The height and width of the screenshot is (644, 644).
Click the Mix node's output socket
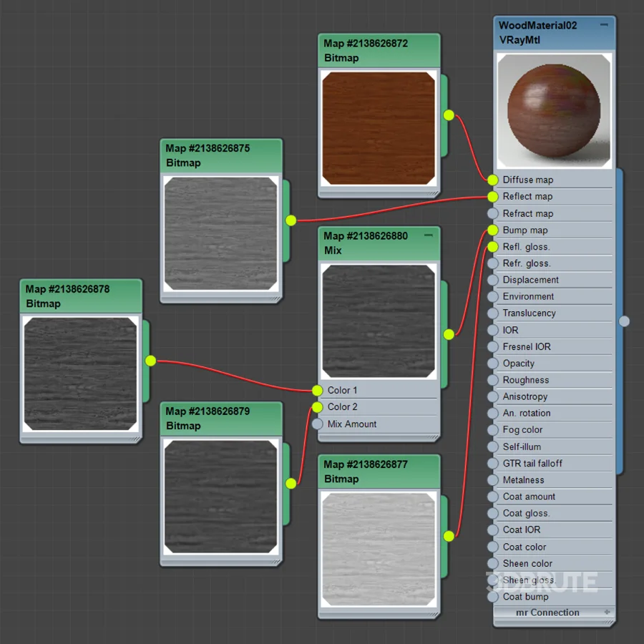[448, 333]
